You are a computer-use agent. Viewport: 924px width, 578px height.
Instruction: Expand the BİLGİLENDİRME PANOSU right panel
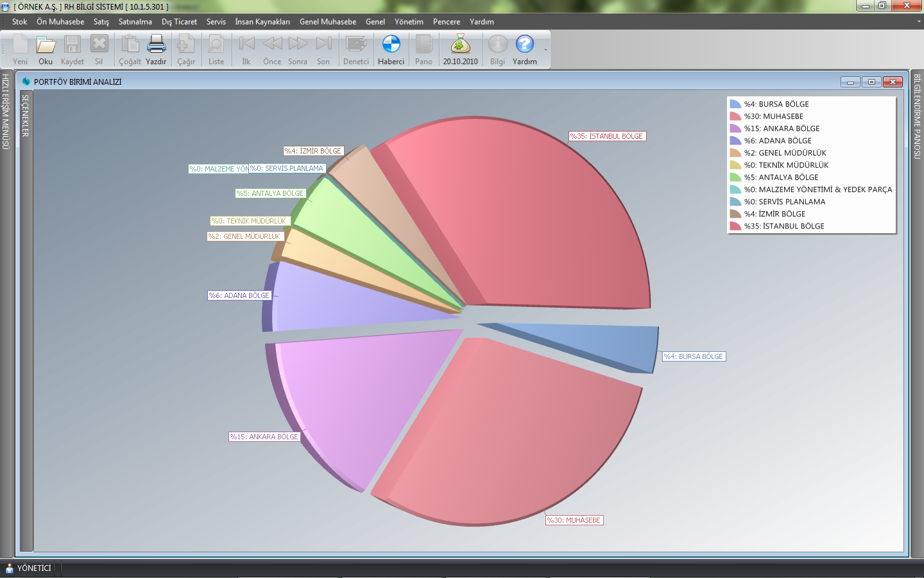(917, 117)
